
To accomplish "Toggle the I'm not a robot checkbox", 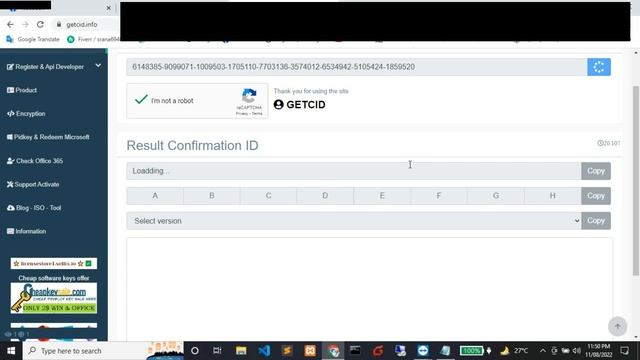I will click(x=141, y=100).
